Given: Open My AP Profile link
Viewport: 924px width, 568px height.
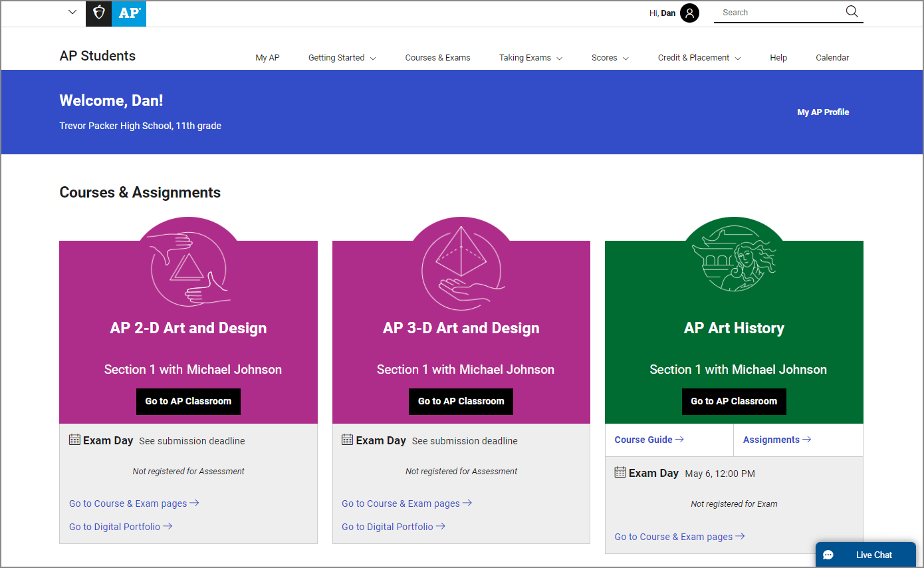Looking at the screenshot, I should click(823, 112).
